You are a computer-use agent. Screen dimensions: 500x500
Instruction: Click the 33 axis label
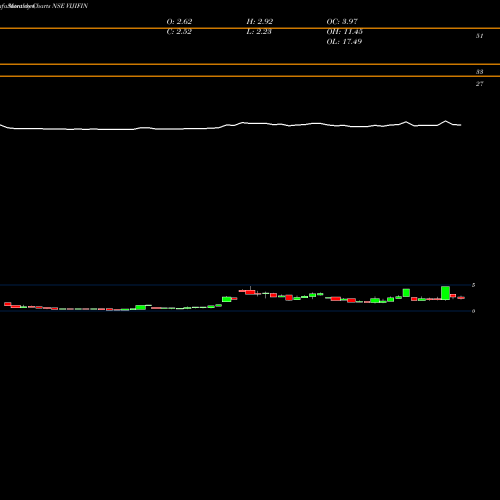click(x=479, y=72)
